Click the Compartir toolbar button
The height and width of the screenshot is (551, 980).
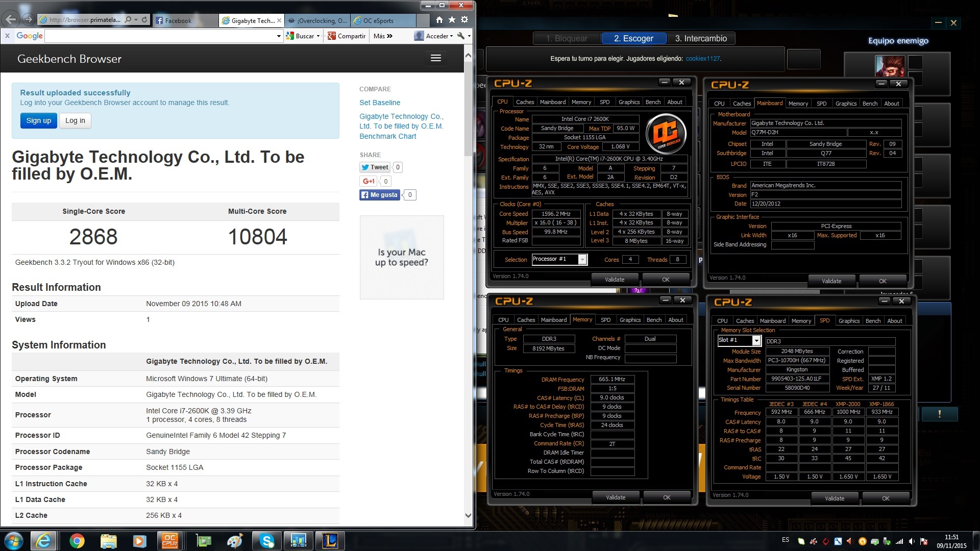click(347, 36)
